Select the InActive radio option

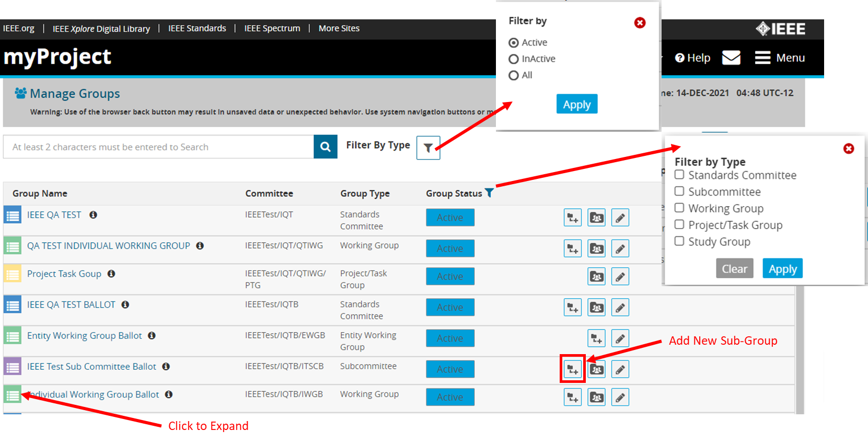514,59
